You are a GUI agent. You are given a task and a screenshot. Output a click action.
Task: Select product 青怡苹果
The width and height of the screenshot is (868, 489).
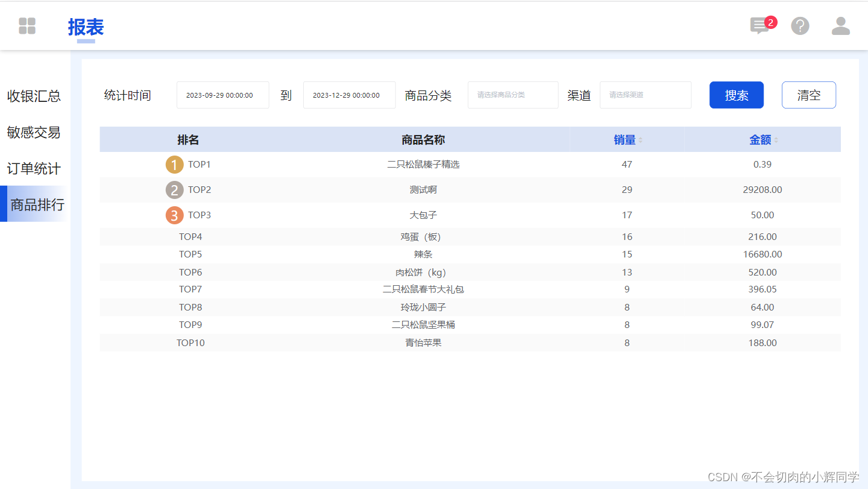(x=423, y=343)
